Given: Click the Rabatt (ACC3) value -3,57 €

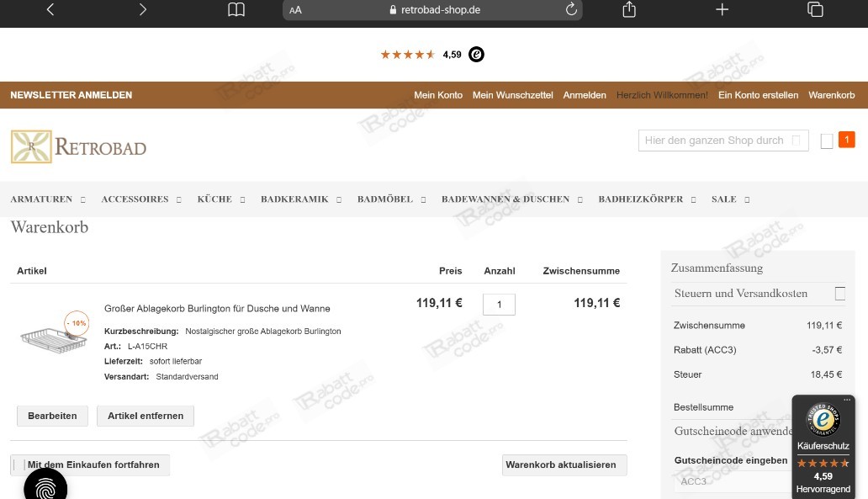Looking at the screenshot, I should 827,350.
